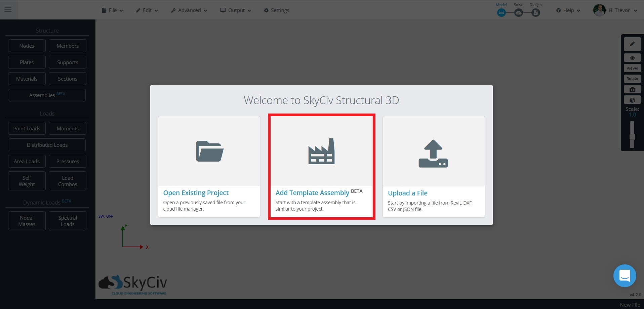Click the pencil edit tool icon
This screenshot has height=309, width=644.
(632, 44)
